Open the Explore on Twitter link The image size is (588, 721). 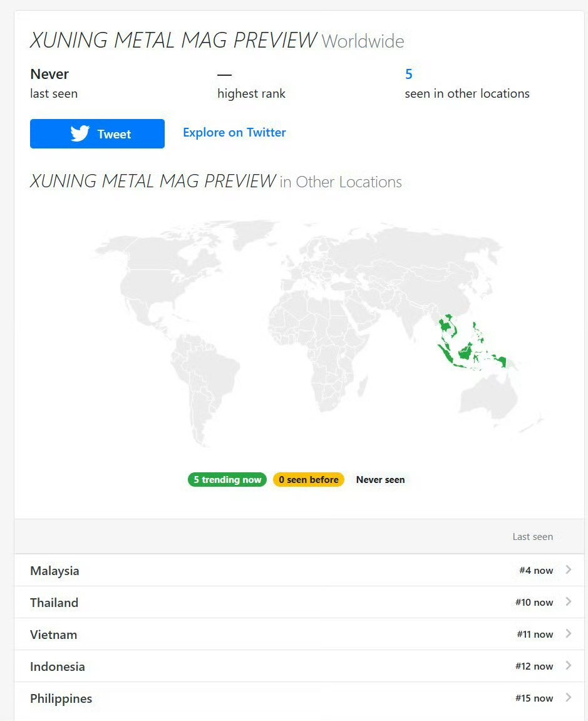click(x=234, y=132)
